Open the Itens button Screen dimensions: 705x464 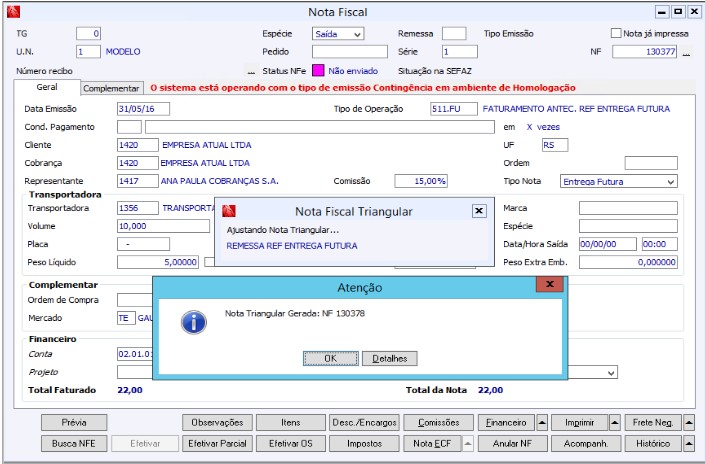click(290, 423)
